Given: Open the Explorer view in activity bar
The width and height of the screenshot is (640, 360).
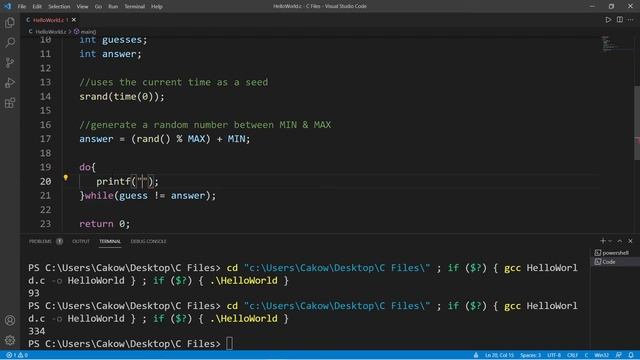Looking at the screenshot, I should tap(10, 22).
